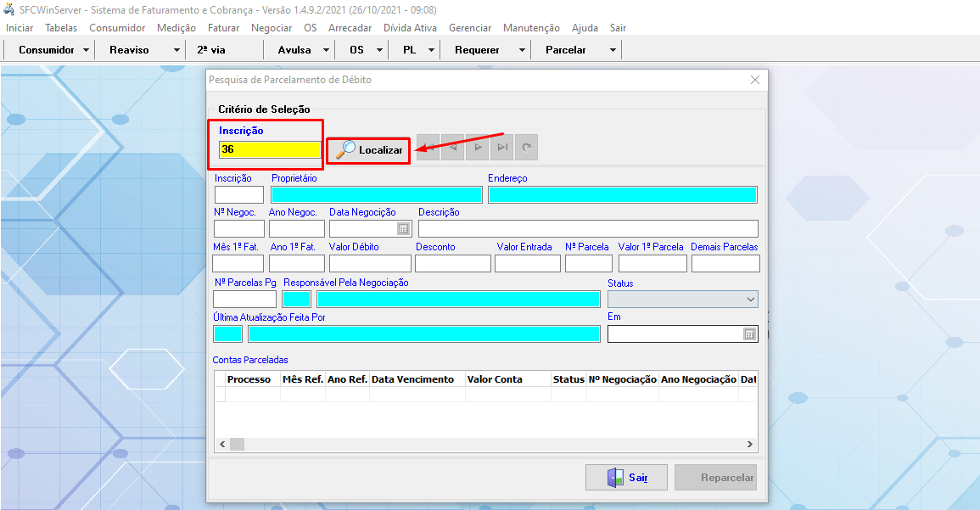This screenshot has height=510, width=980.
Task: Click the yellow Inscrição search field
Action: [x=269, y=150]
